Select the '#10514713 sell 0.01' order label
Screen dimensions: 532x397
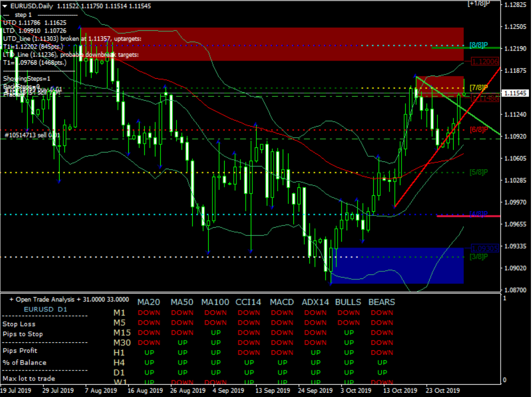(32, 135)
